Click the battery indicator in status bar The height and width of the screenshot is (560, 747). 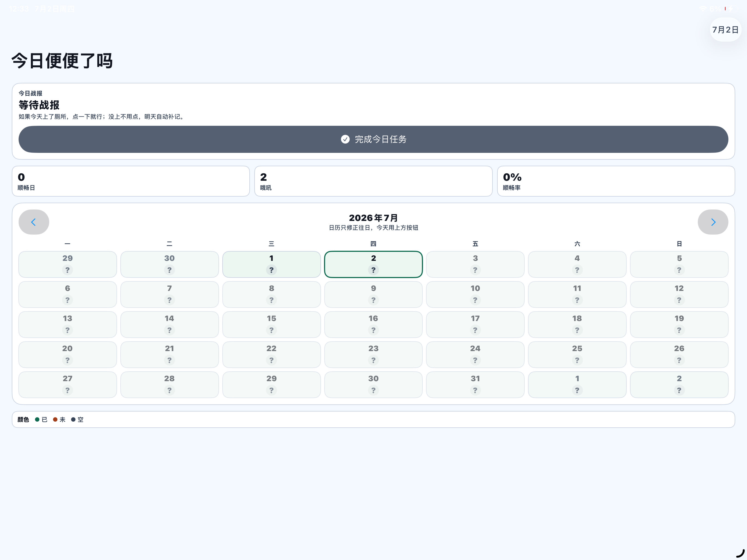[731, 9]
